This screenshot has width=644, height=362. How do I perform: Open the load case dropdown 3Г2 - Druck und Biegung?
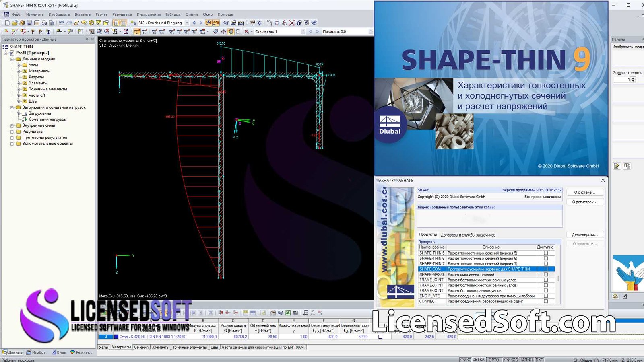click(x=187, y=23)
